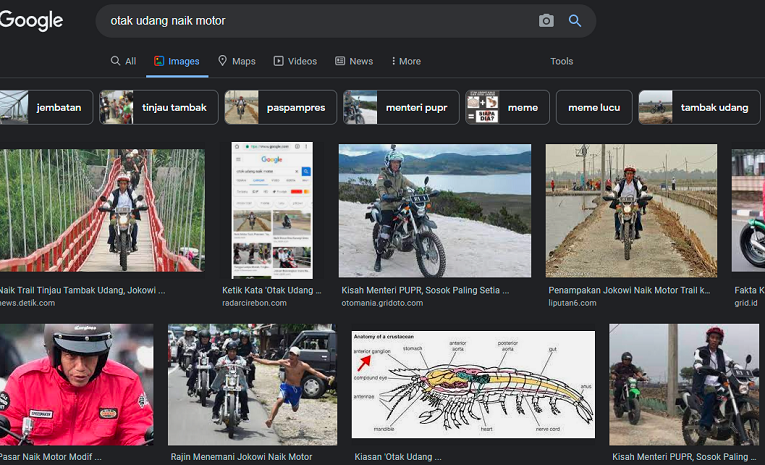
Task: Open the News tab
Action: pyautogui.click(x=354, y=61)
